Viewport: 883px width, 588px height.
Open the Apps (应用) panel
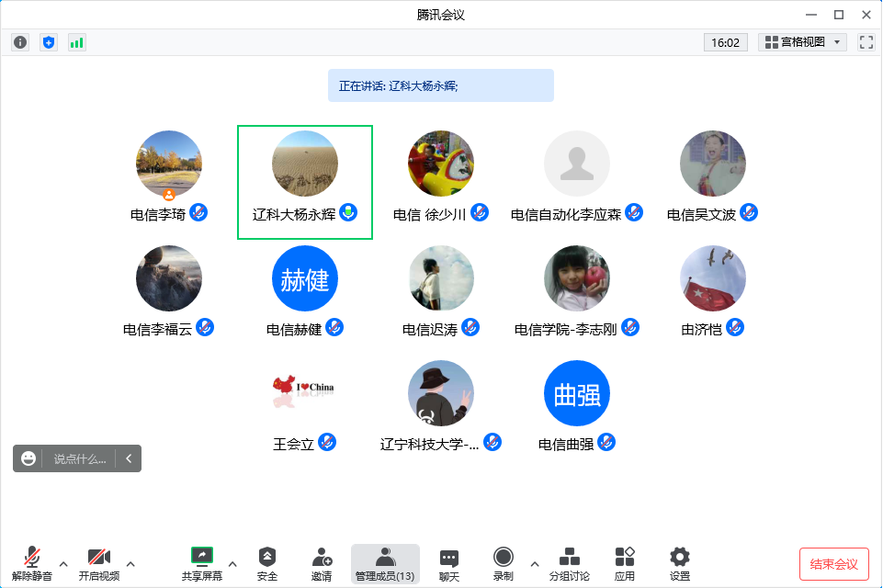tap(625, 563)
